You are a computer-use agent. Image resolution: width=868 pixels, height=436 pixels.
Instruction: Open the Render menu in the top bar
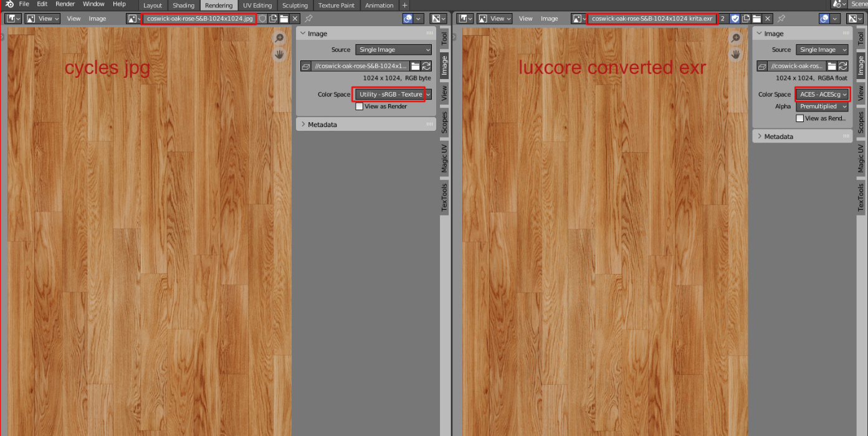click(65, 4)
